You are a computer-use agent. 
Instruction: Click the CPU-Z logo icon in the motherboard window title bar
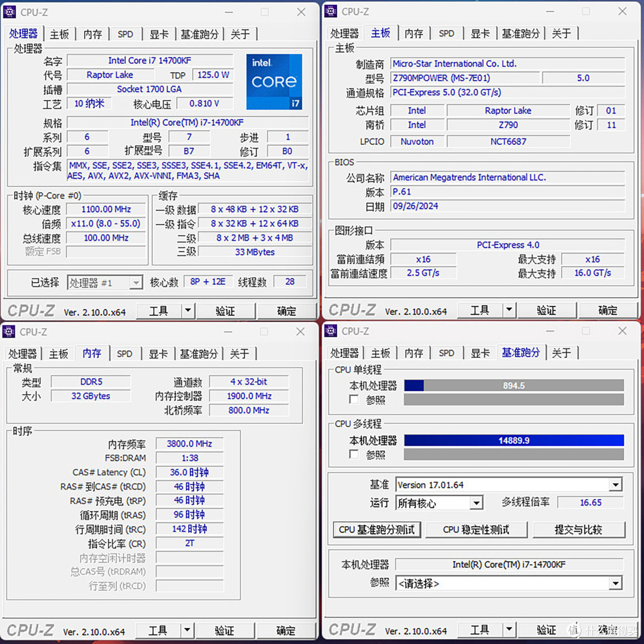(330, 11)
